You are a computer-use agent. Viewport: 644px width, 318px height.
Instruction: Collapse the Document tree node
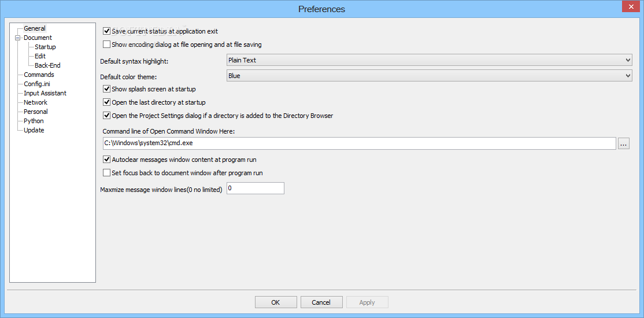(x=17, y=38)
